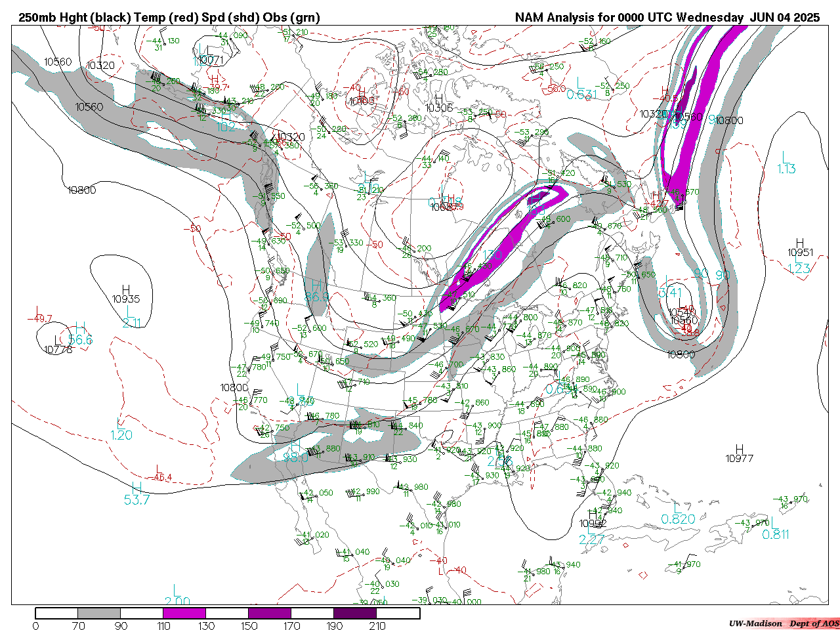
Task: Click the 'UW-Madison Dept of AOS' credit text
Action: pyautogui.click(x=784, y=623)
